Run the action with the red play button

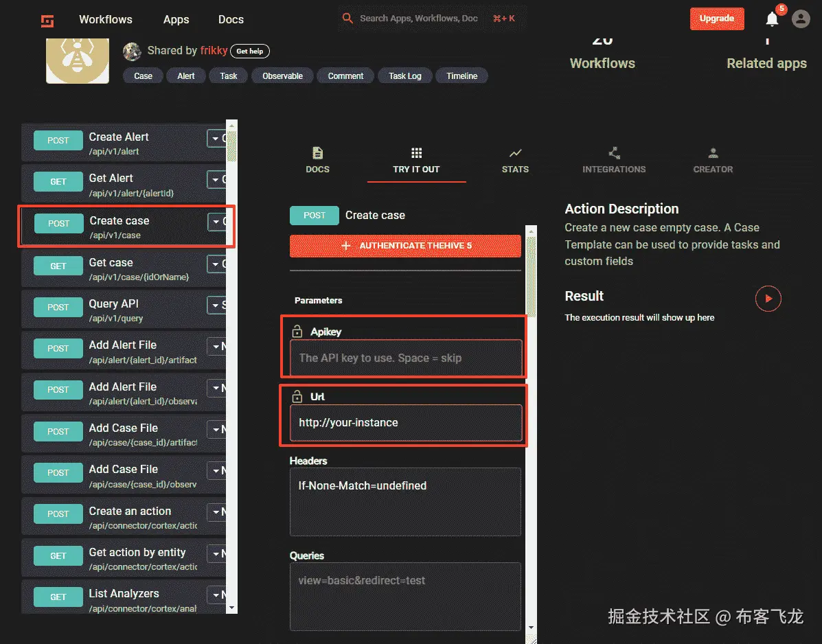(768, 298)
